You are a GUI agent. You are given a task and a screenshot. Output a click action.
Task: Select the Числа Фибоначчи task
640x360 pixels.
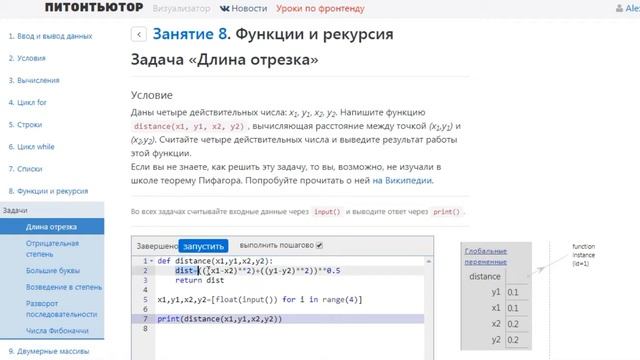coord(57,331)
